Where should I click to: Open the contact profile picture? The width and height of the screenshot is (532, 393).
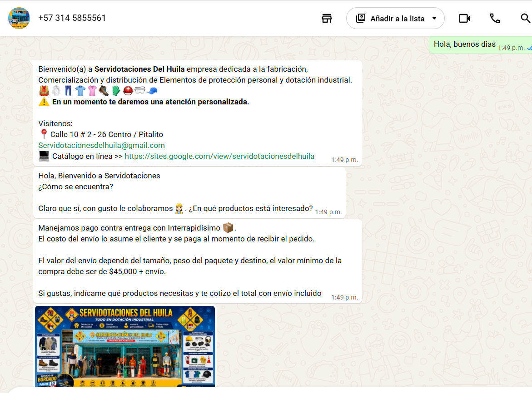point(19,18)
